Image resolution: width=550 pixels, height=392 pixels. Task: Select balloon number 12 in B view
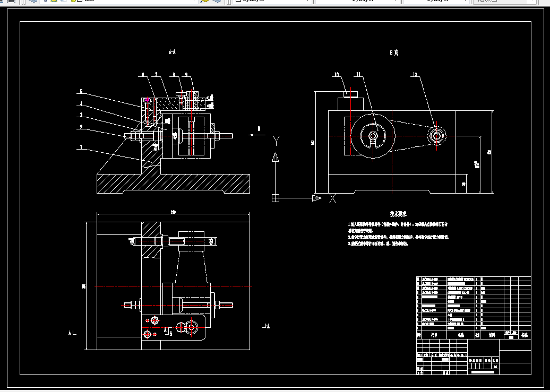[415, 74]
